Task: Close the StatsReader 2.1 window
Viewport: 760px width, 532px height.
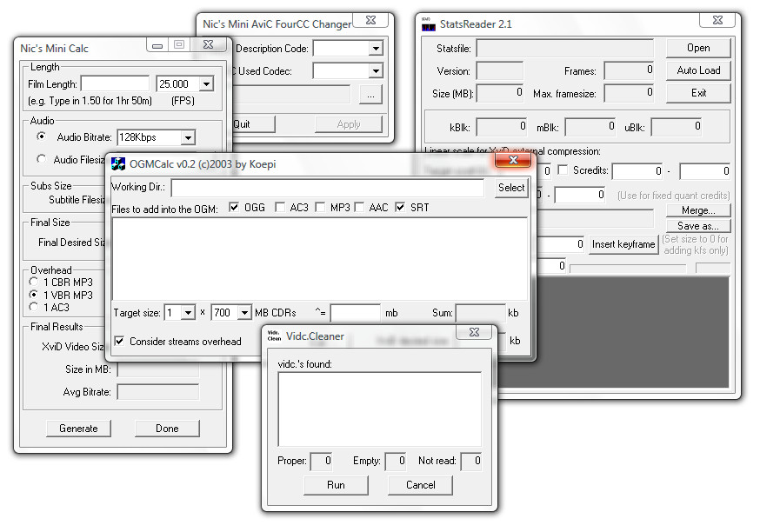Action: tap(718, 20)
